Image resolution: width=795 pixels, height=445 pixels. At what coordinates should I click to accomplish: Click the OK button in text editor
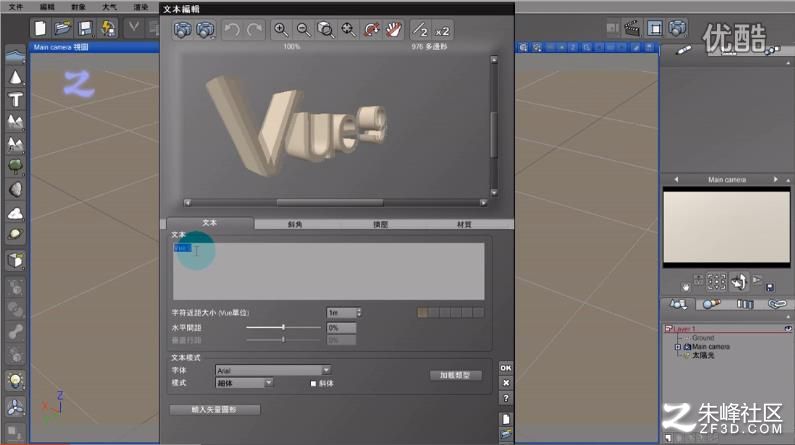pyautogui.click(x=505, y=367)
